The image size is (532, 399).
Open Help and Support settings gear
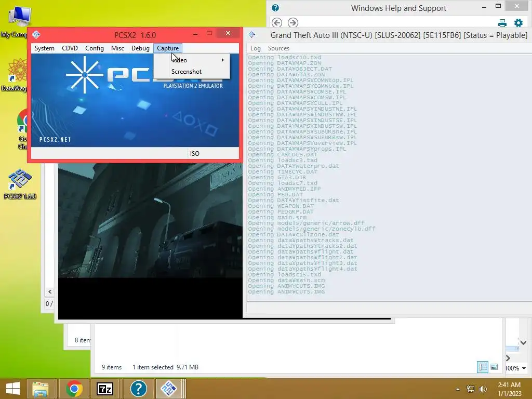[518, 23]
